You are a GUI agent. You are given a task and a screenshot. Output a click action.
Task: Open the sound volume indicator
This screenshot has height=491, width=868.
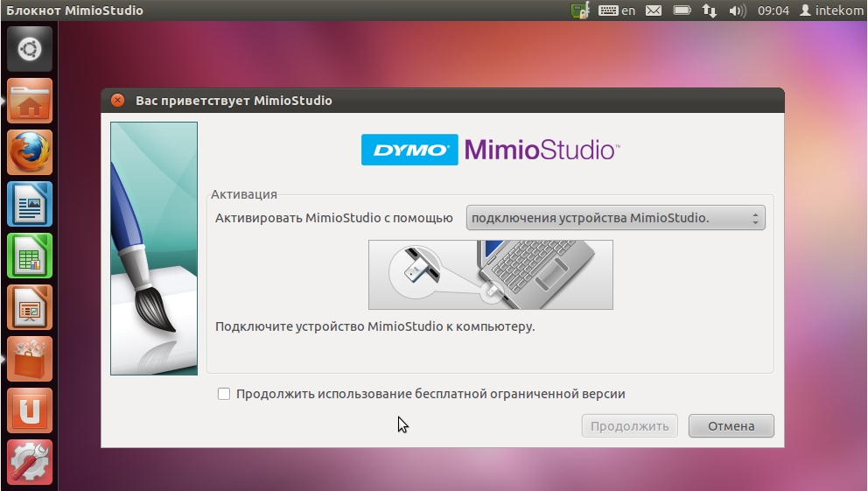point(738,11)
